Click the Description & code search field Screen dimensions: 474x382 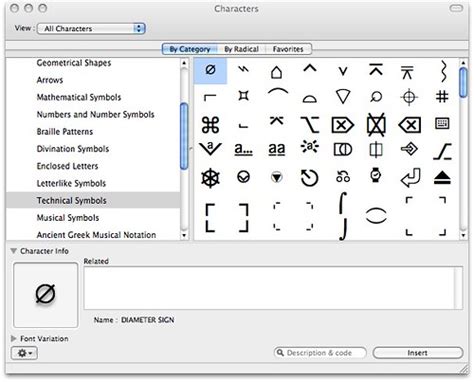(x=320, y=353)
